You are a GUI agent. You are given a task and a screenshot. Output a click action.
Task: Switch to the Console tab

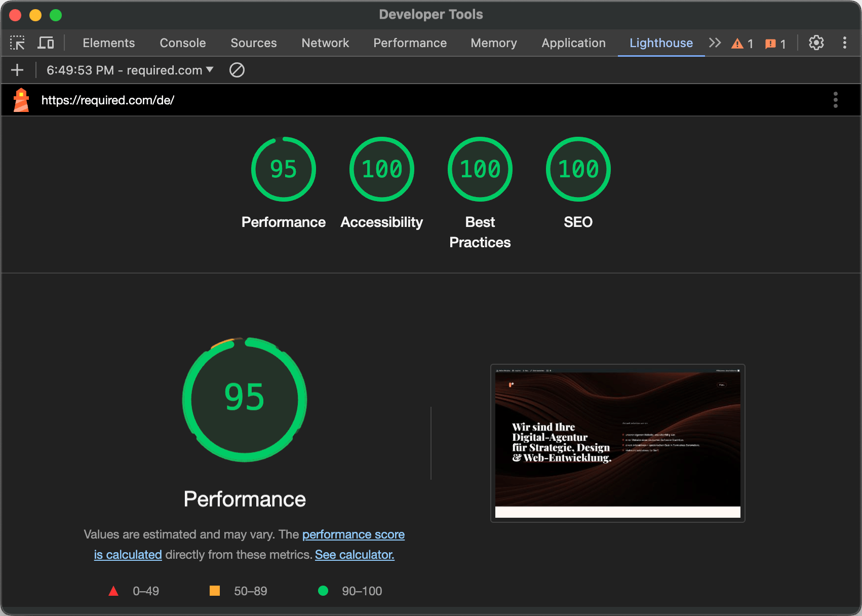click(x=182, y=43)
